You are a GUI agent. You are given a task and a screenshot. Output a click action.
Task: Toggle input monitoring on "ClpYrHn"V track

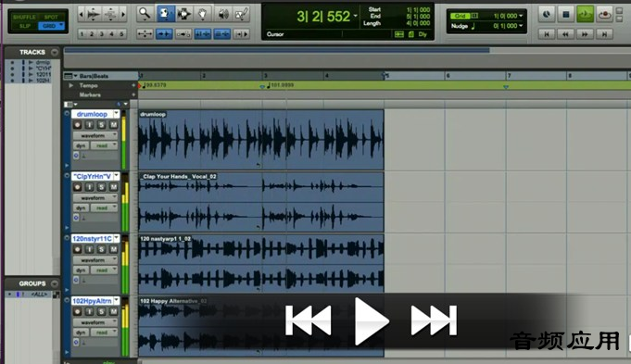tap(89, 187)
